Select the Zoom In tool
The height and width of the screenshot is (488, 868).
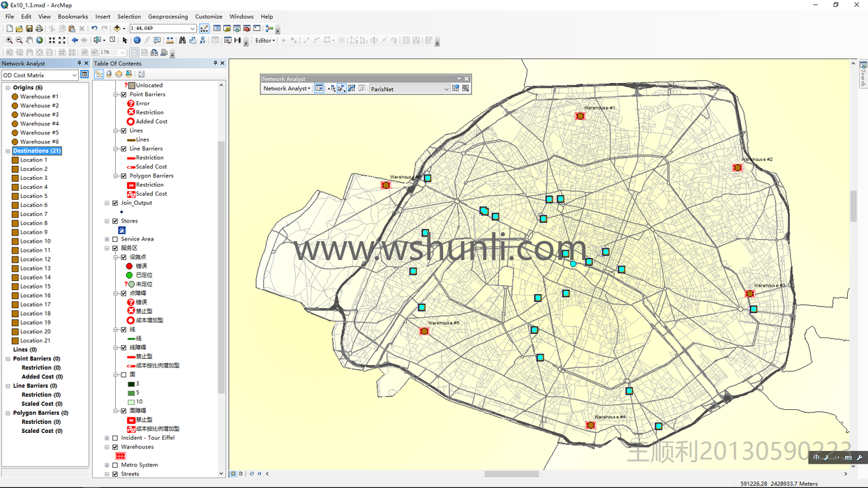(x=9, y=40)
